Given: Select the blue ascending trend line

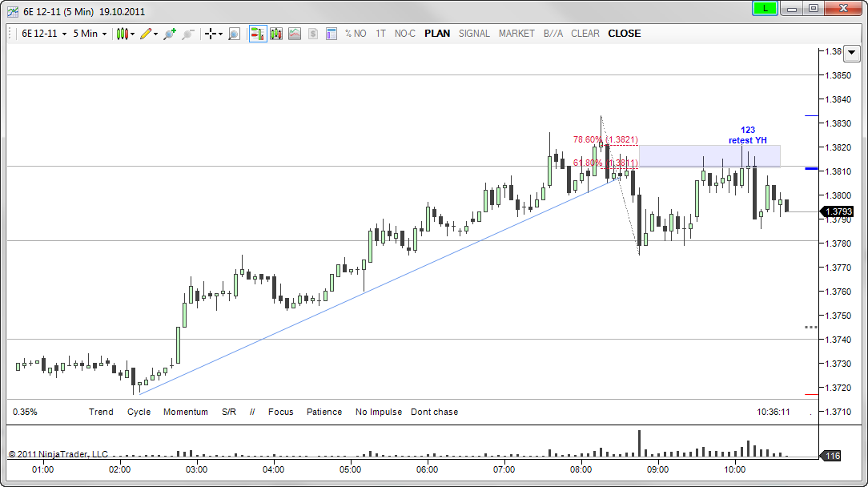Looking at the screenshot, I should pos(379,286).
